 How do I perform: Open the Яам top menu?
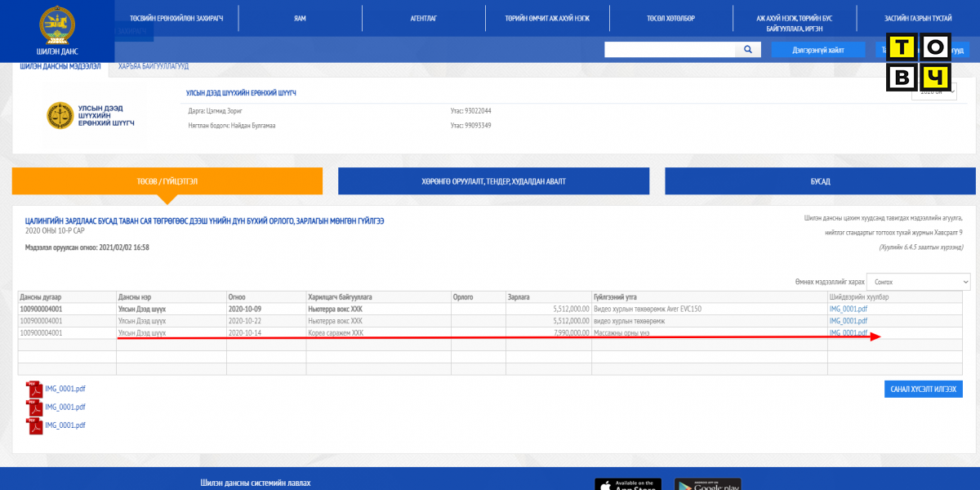pyautogui.click(x=300, y=18)
